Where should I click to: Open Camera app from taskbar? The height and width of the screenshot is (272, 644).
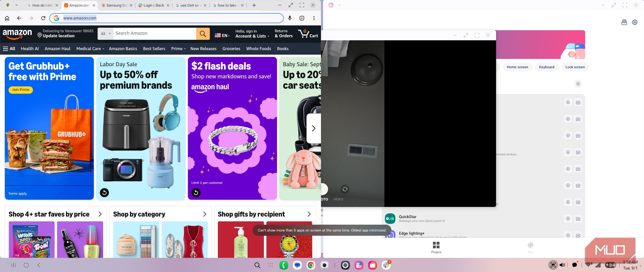(325, 265)
